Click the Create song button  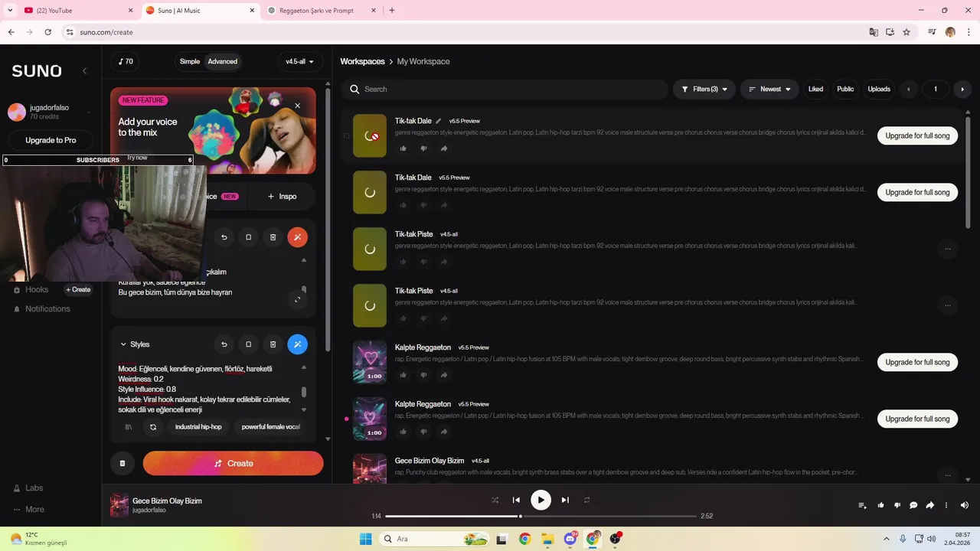click(233, 463)
